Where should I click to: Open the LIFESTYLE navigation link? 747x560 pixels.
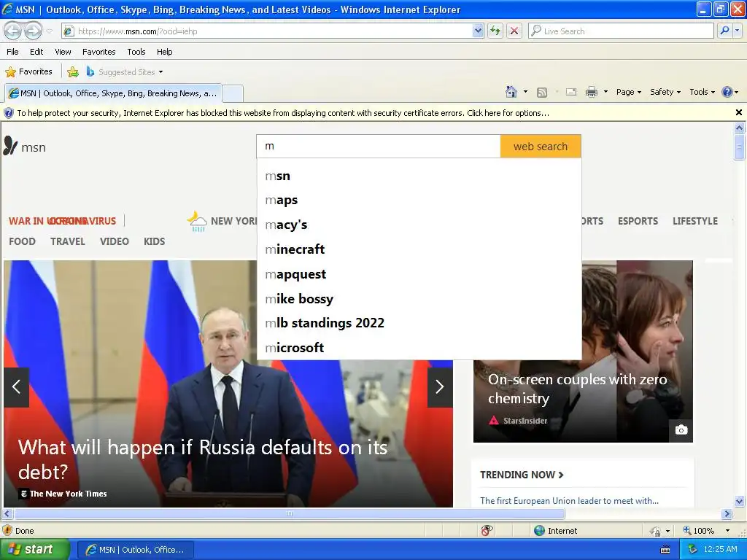tap(695, 221)
